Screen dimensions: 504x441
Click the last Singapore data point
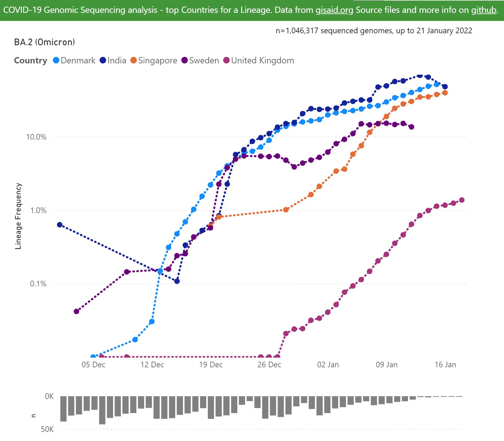pyautogui.click(x=444, y=93)
